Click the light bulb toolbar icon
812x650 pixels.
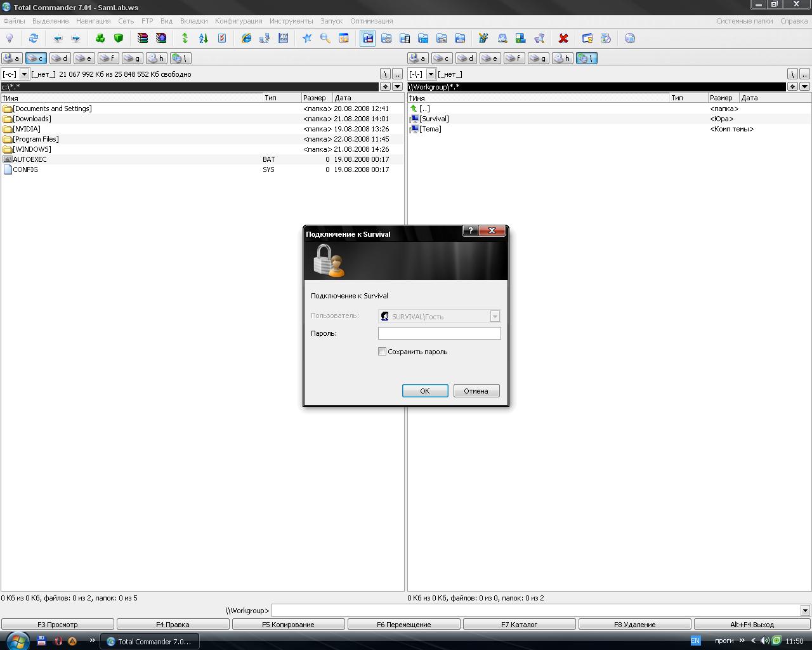pos(10,39)
